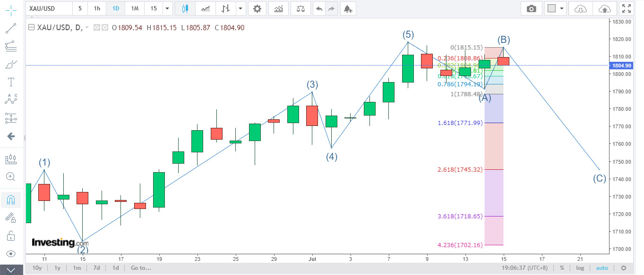Click the 1804.90 current price label
This screenshot has height=275, width=644.
[622, 66]
